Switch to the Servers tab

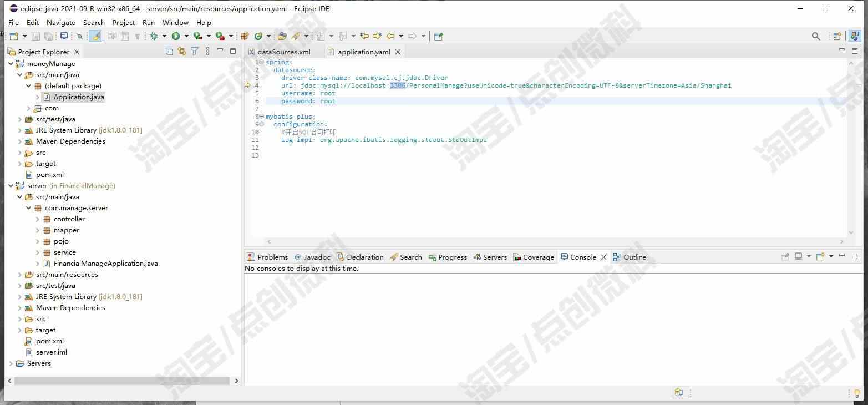click(x=490, y=257)
